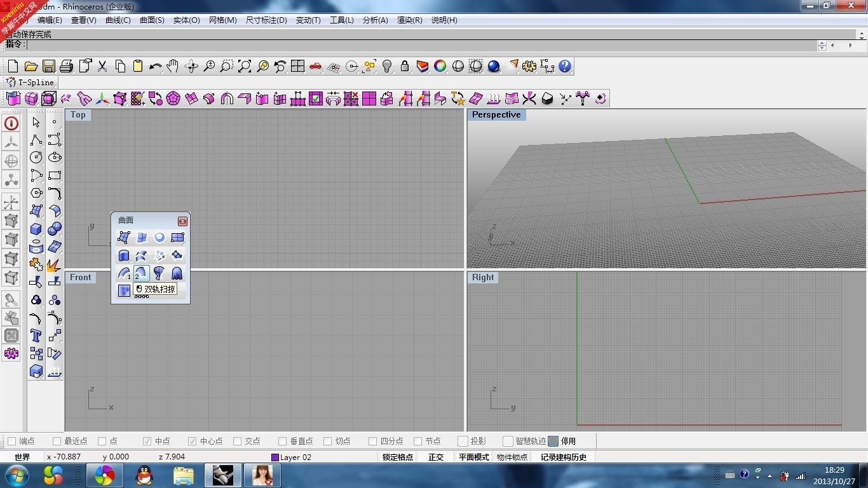Open the 曲面(S) menu
This screenshot has width=868, height=488.
coord(152,20)
